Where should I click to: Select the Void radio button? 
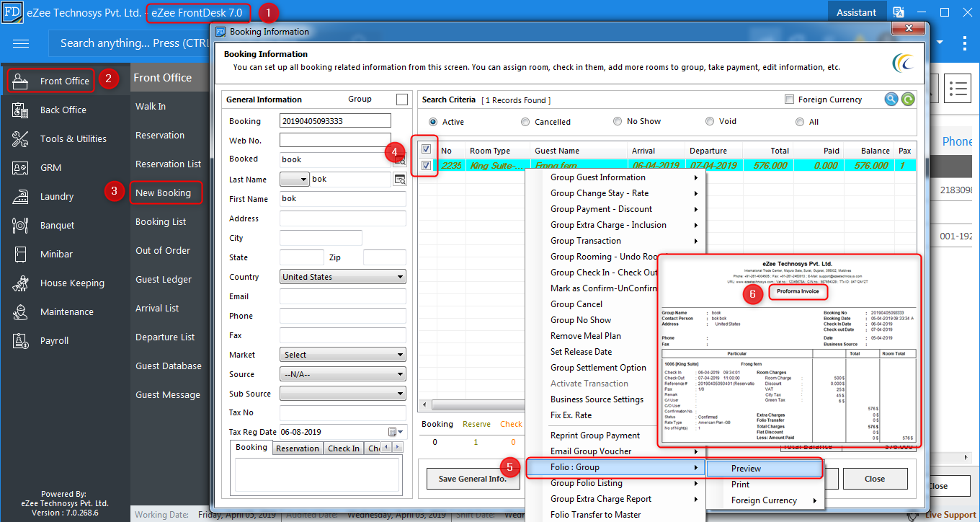click(x=710, y=121)
